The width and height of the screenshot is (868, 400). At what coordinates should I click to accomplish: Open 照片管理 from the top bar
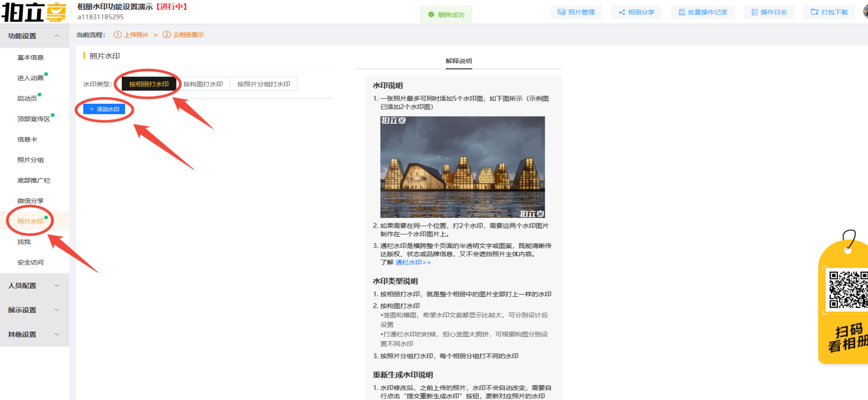[576, 12]
